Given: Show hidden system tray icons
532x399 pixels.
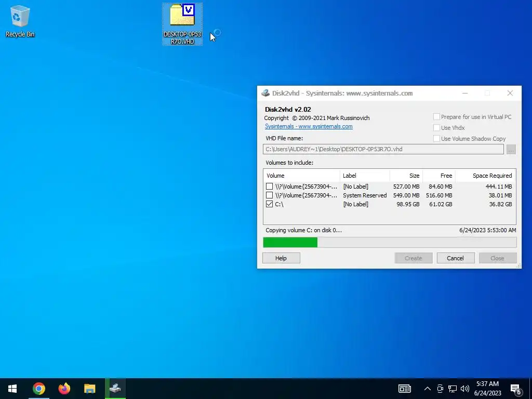Looking at the screenshot, I should pos(428,389).
